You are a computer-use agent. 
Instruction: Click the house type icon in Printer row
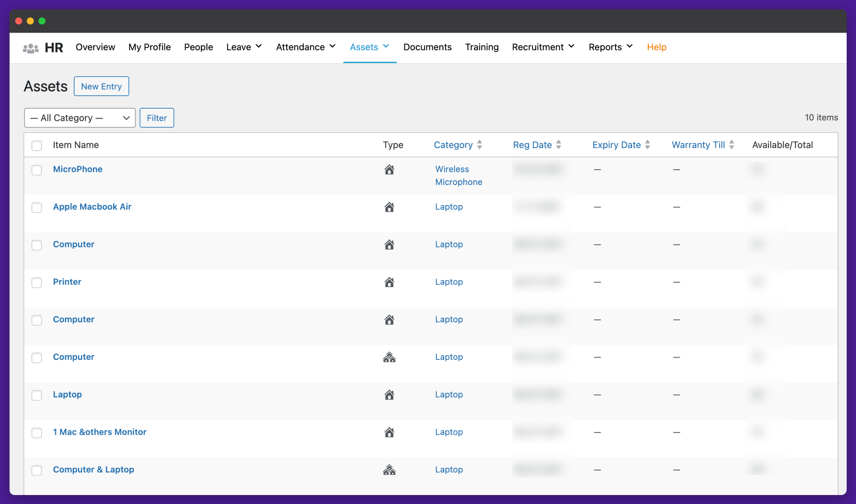[x=389, y=282]
